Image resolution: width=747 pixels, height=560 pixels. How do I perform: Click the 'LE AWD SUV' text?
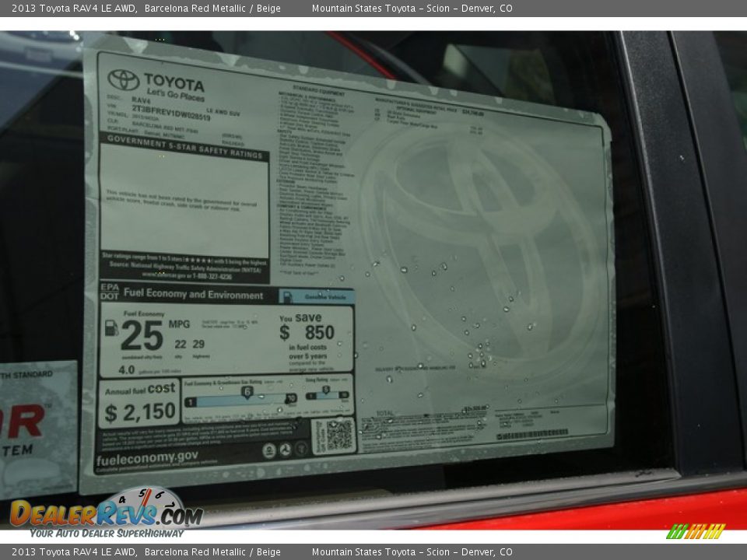[x=223, y=112]
